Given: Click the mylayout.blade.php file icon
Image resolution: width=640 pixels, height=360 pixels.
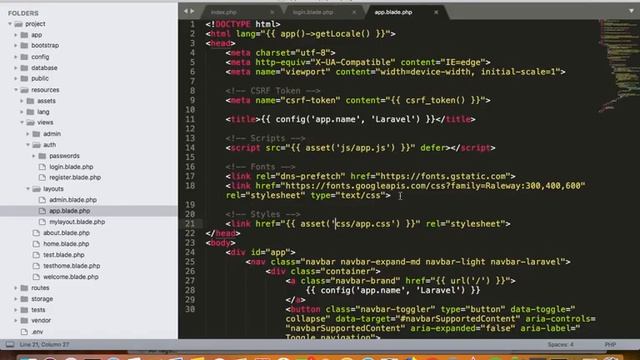Looking at the screenshot, I should click(x=42, y=222).
